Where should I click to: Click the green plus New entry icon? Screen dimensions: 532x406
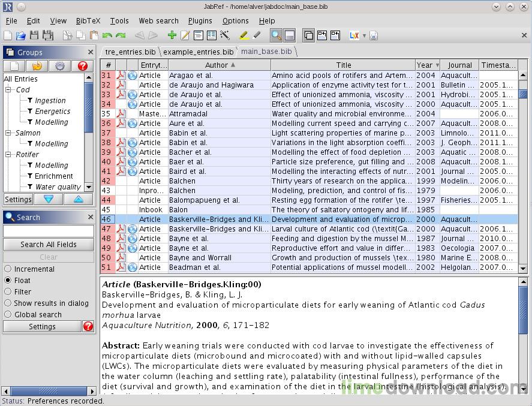coord(172,35)
